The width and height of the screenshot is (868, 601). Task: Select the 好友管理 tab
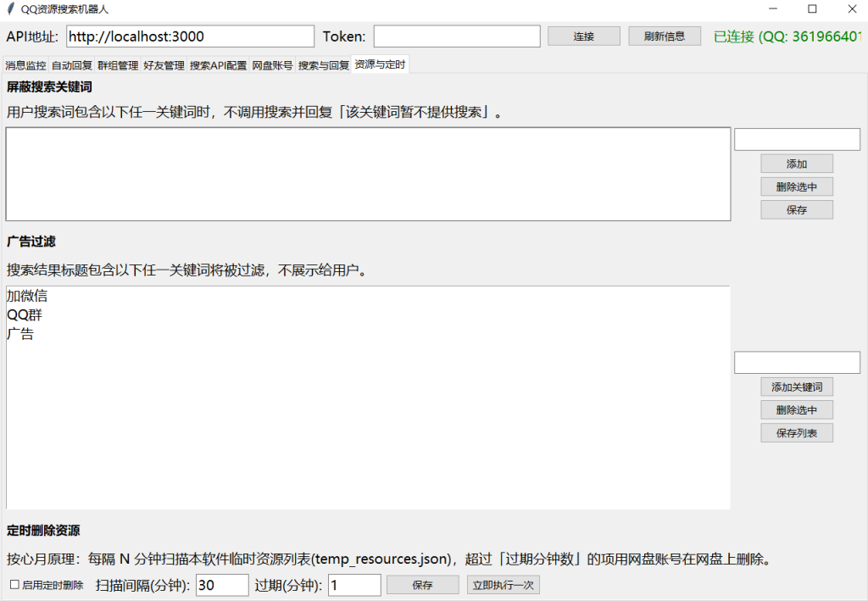pyautogui.click(x=164, y=65)
